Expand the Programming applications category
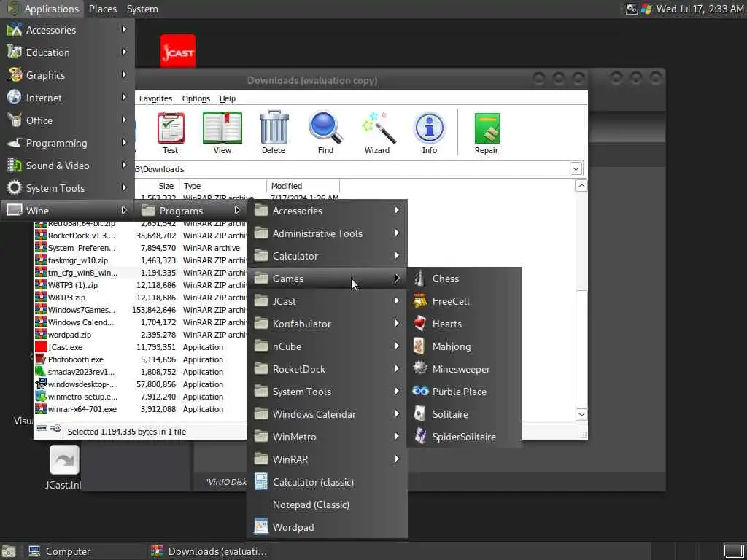The image size is (747, 560). coord(67,143)
